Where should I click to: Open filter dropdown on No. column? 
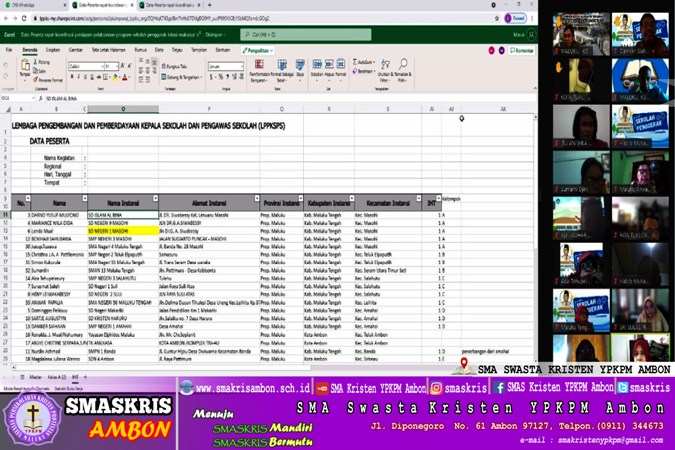pos(28,198)
